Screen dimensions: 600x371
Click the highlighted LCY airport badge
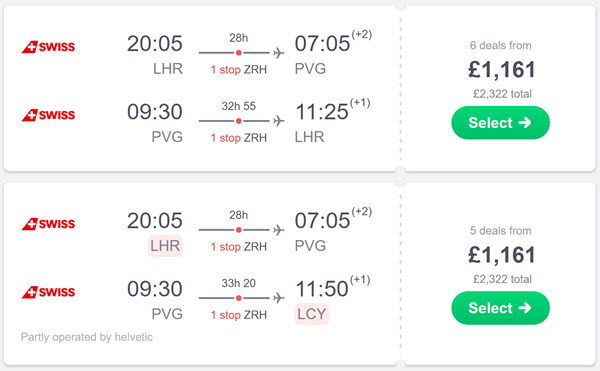point(311,314)
